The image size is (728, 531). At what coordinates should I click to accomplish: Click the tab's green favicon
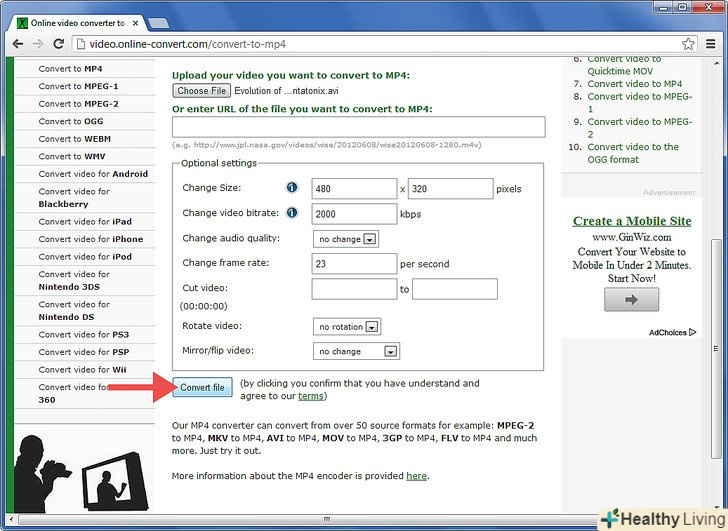22,23
